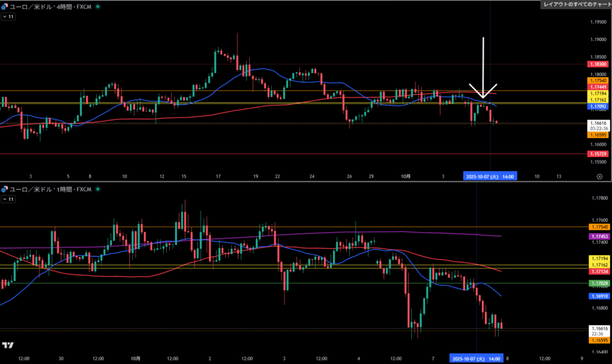
Task: Click the EUR/USD flag icon in 4-hour chart
Action: tap(5, 6)
